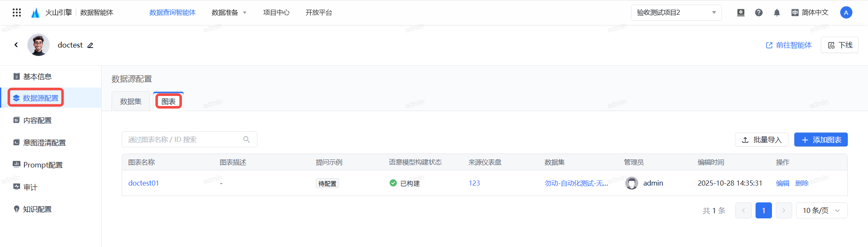868x247 pixels.
Task: Edit the doctest name pencil icon
Action: 90,45
